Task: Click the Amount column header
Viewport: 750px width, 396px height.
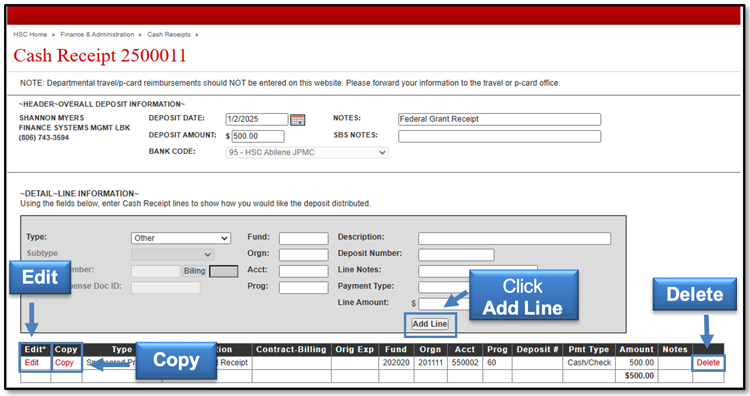Action: click(636, 350)
